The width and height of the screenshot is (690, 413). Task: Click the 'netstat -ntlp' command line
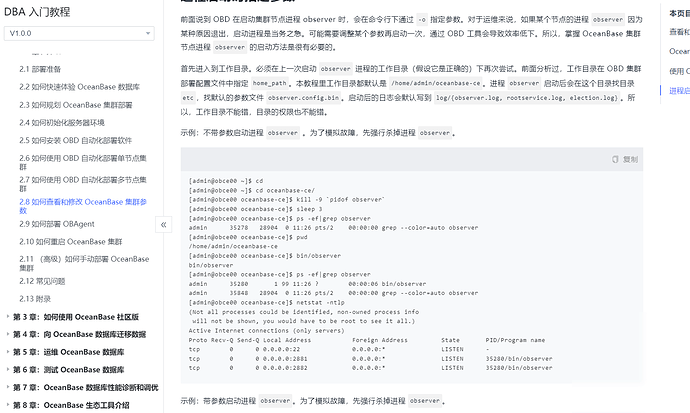pos(267,303)
